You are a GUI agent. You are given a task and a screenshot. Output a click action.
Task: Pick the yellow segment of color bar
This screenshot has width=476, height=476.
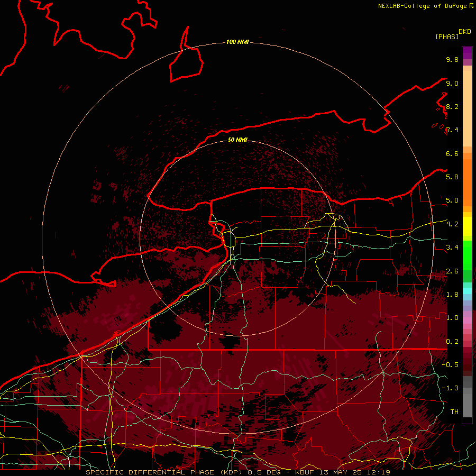[467, 226]
